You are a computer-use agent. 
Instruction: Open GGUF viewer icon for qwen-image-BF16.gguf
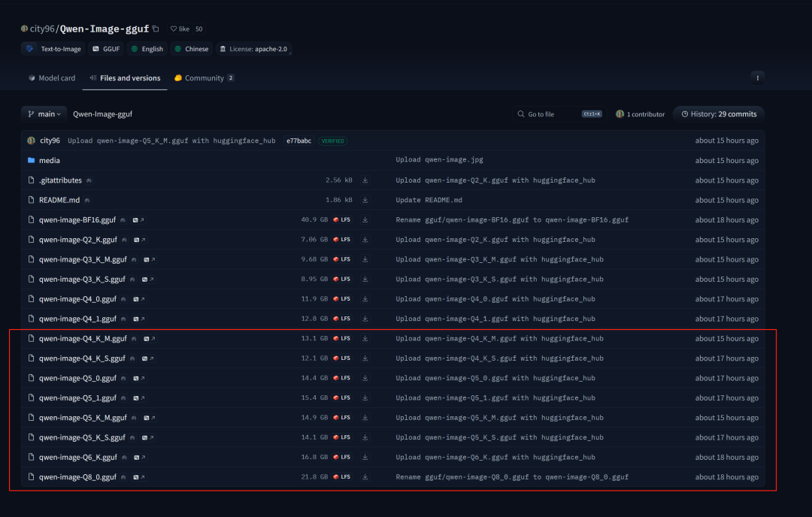point(138,220)
